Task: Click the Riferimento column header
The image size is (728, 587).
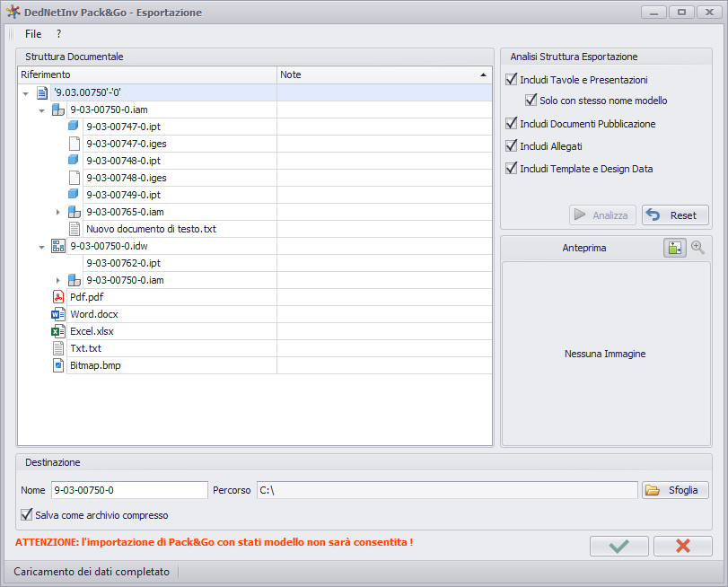Action: (x=147, y=74)
